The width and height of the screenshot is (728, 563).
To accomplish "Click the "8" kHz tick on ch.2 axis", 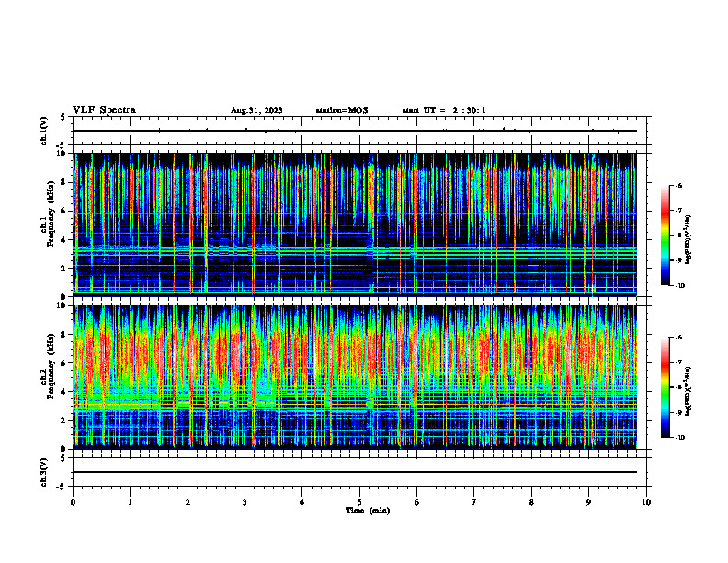I will (x=63, y=335).
